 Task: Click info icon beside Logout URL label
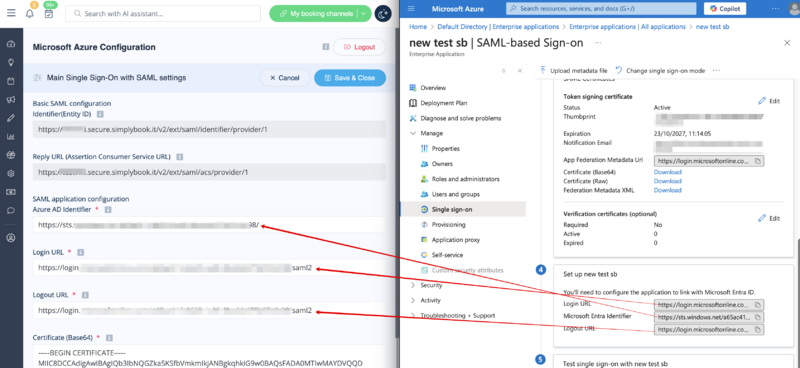click(x=85, y=295)
